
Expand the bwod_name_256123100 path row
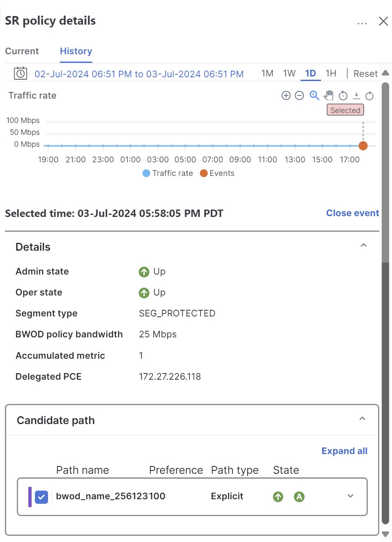(x=350, y=496)
